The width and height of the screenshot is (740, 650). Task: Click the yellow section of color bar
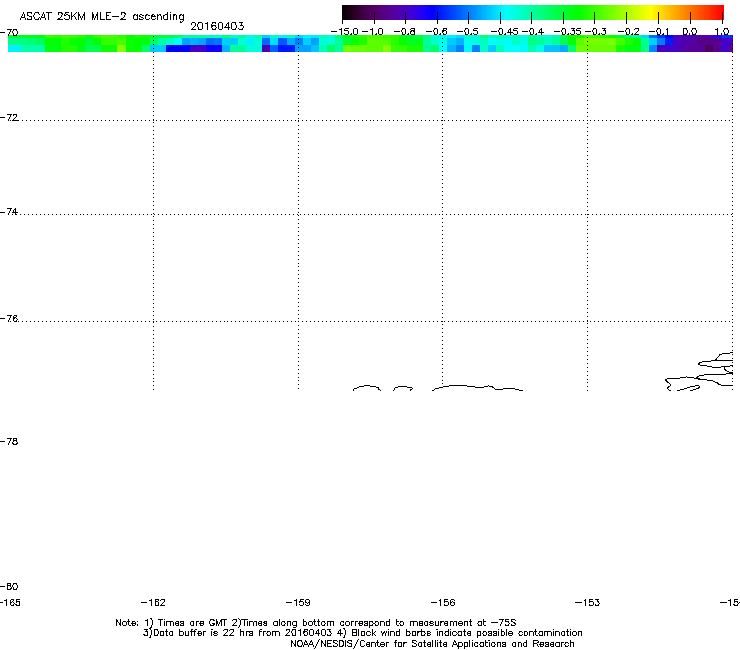click(651, 12)
